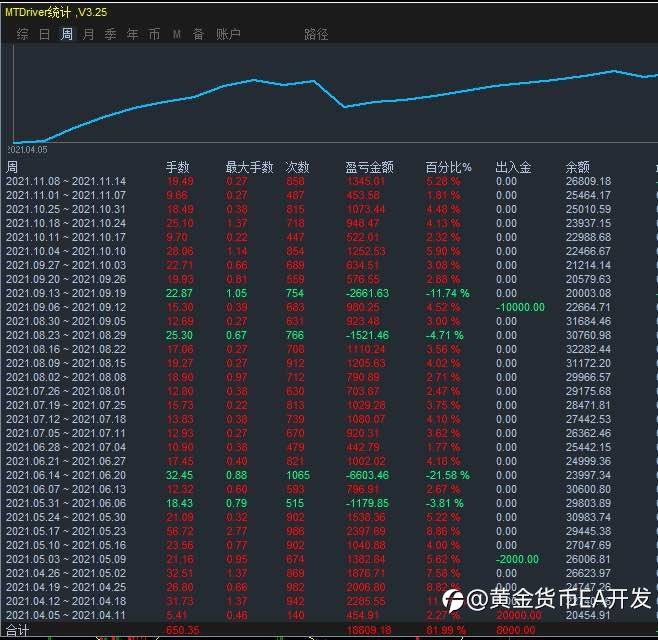Click the 盈亏金额 column header

369,167
